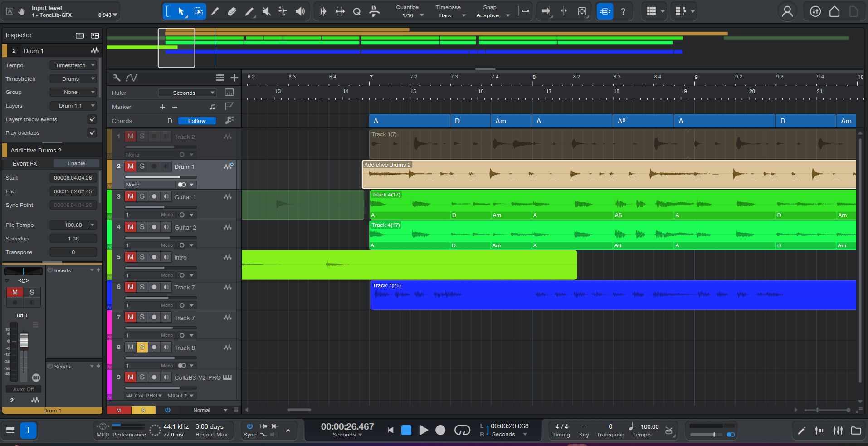Click the Inspector info button

pyautogui.click(x=28, y=430)
